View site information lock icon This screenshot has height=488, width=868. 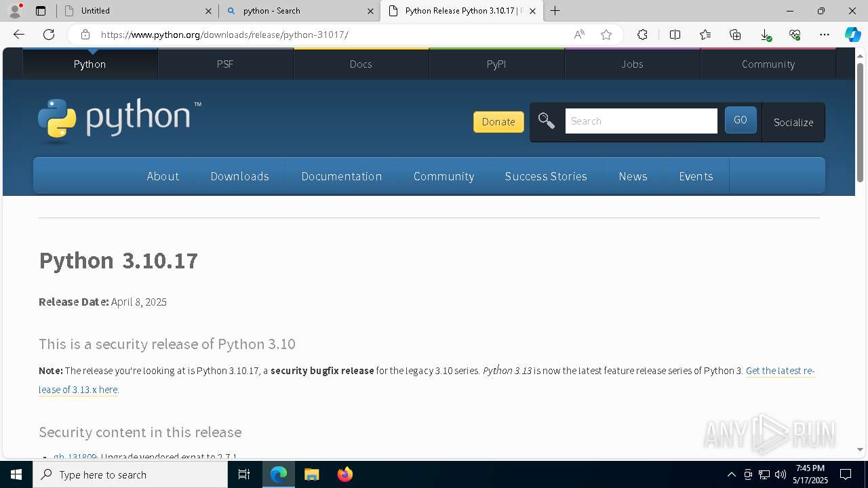85,35
